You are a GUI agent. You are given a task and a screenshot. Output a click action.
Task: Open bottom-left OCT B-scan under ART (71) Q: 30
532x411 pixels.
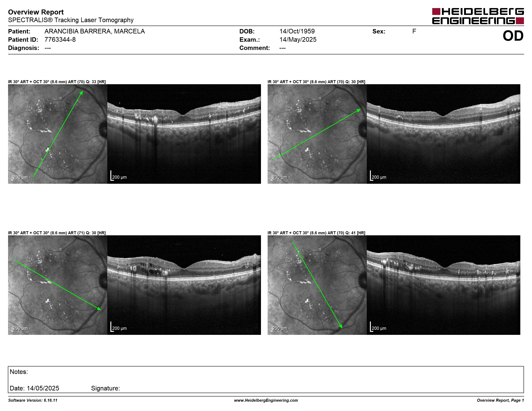184,285
